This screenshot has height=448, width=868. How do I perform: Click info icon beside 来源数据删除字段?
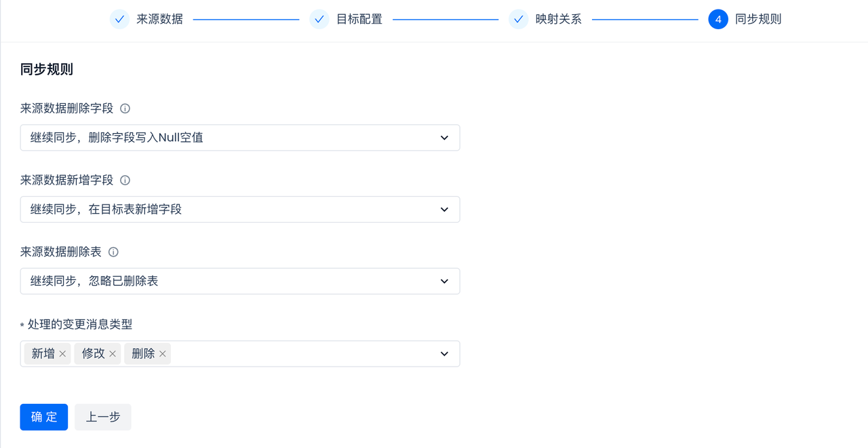[125, 109]
